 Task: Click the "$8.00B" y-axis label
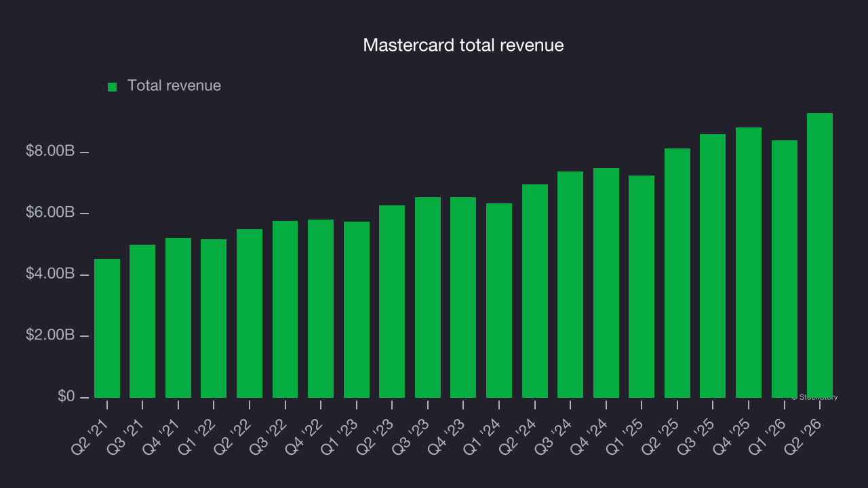tap(50, 151)
